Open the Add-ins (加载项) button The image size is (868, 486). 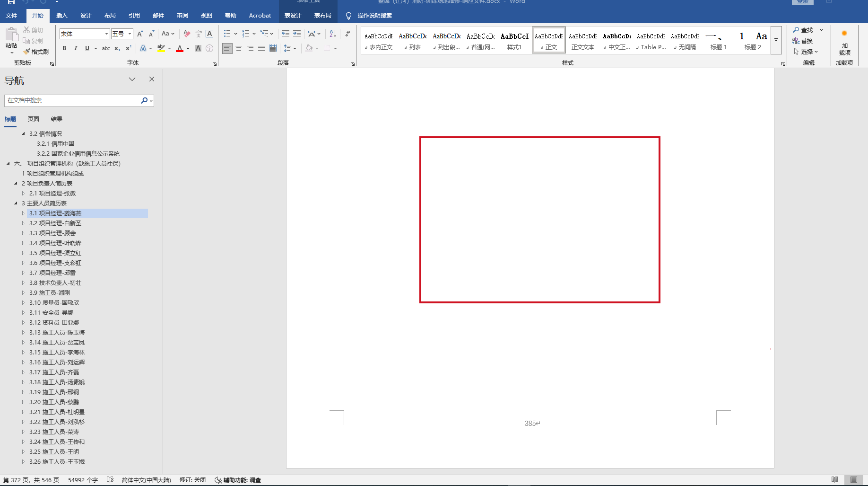844,43
